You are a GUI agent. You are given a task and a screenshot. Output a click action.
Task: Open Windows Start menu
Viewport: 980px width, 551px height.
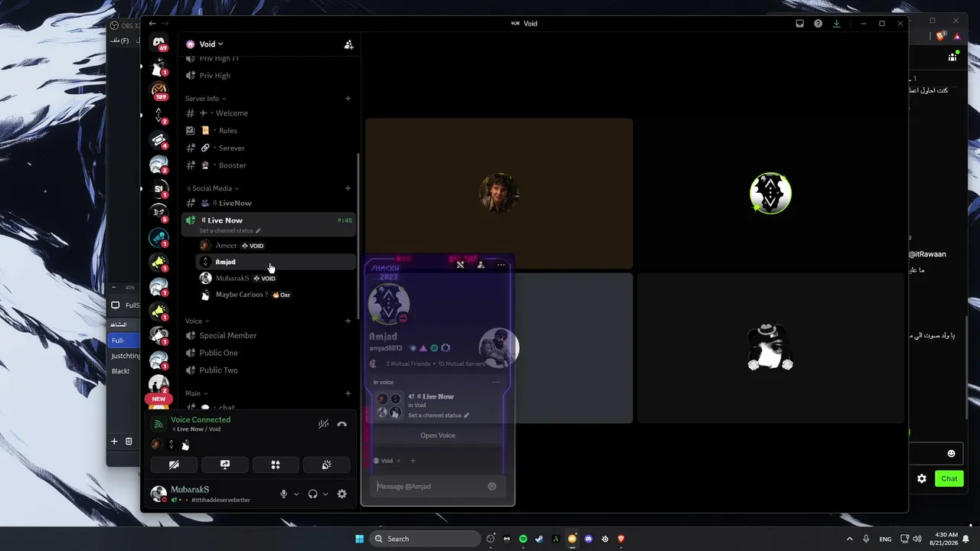pyautogui.click(x=360, y=539)
